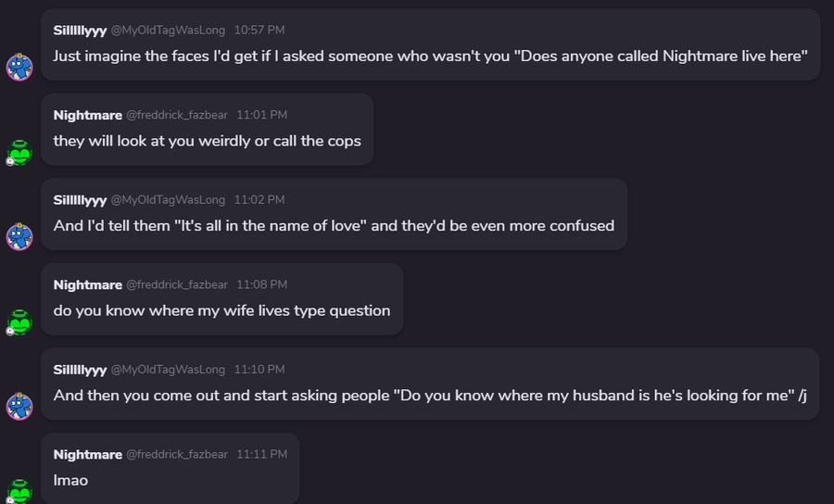Click the Nightmare username above "lmao"
The image size is (834, 504).
(87, 454)
